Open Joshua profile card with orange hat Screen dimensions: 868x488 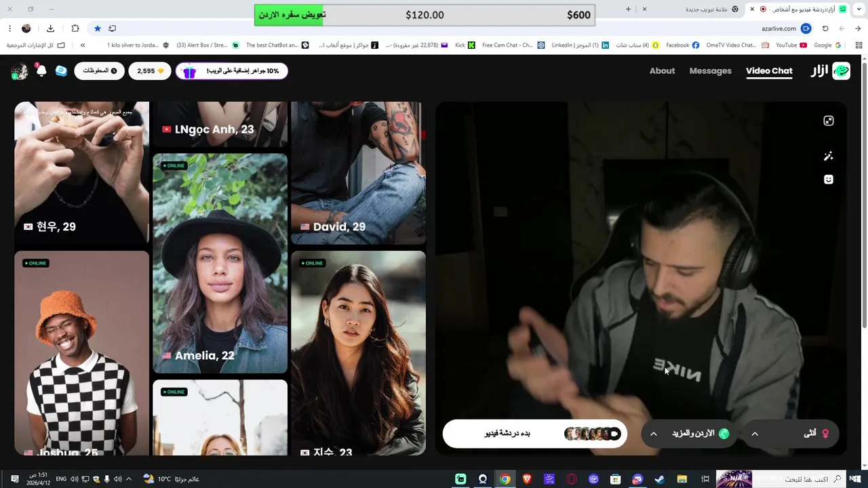81,353
